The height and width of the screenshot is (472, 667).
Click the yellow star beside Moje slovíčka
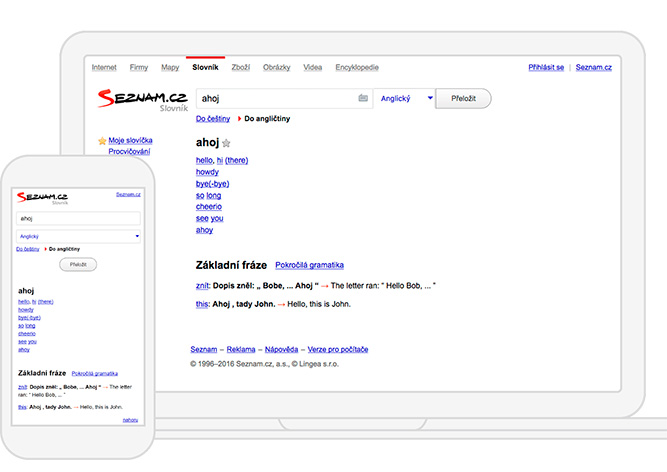[x=102, y=141]
